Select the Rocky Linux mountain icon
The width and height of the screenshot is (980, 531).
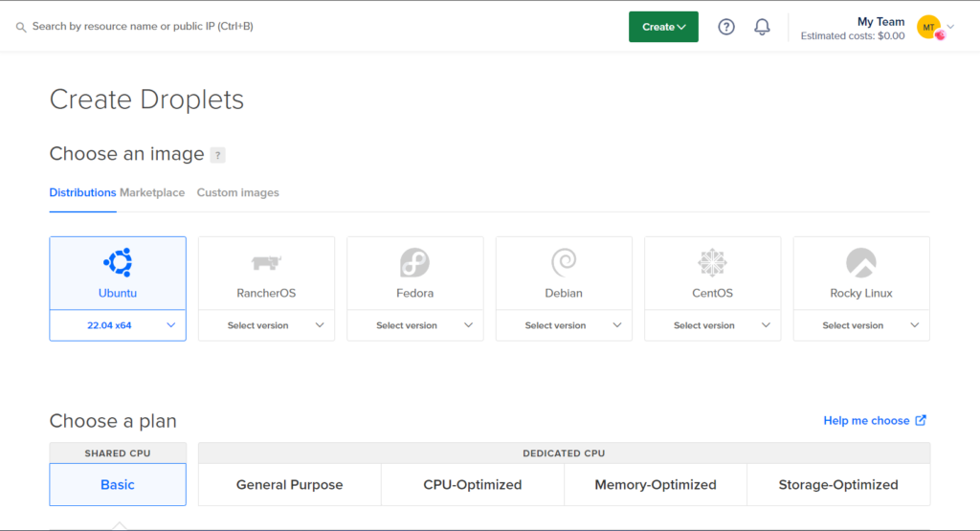[x=861, y=262]
